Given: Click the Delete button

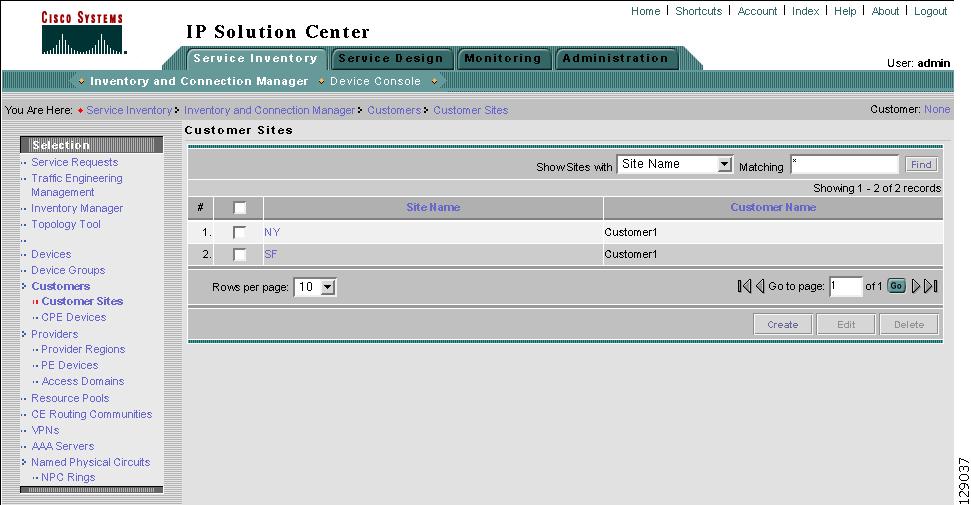Looking at the screenshot, I should pos(908,324).
